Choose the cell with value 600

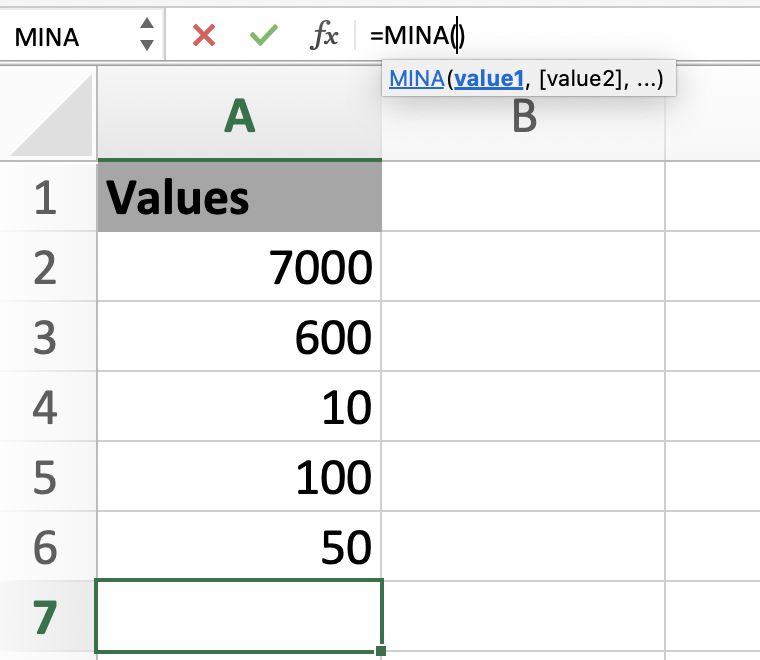tap(239, 337)
